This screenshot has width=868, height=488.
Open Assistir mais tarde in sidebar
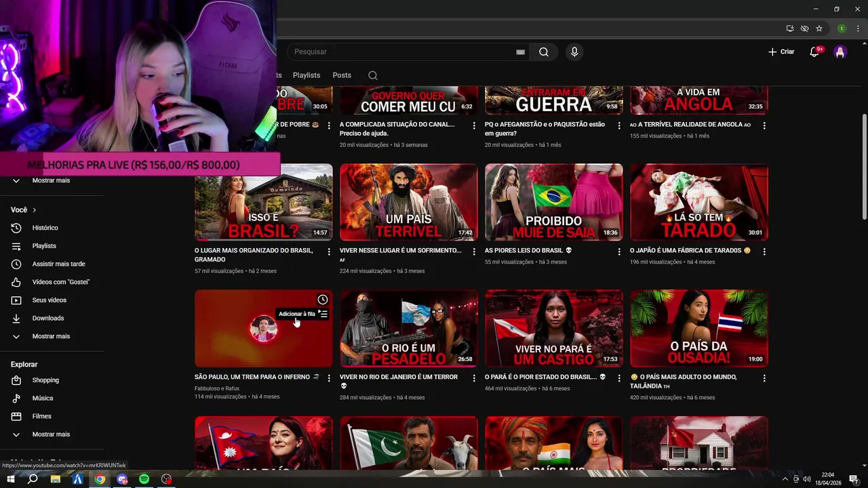(x=58, y=264)
